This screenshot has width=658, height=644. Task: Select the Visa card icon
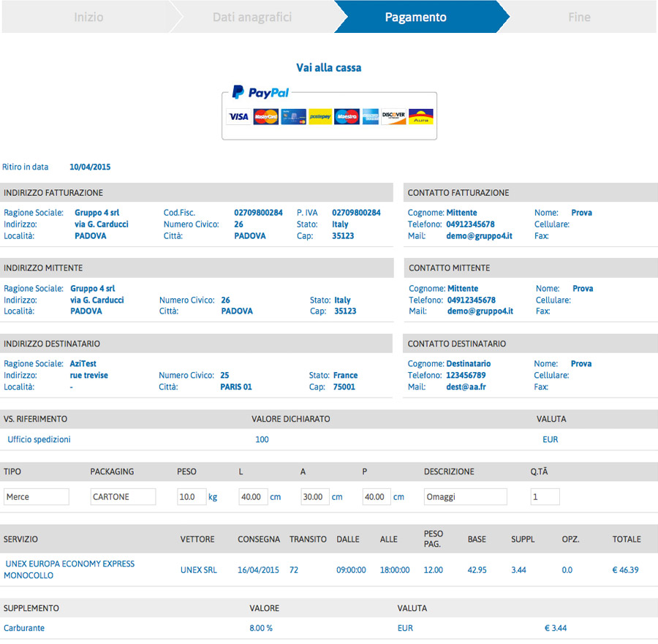pyautogui.click(x=238, y=117)
